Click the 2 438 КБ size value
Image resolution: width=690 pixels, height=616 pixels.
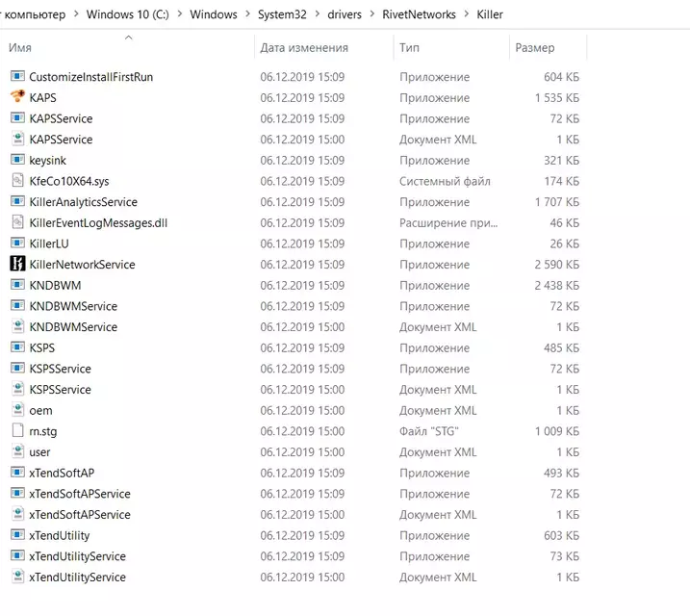click(557, 286)
